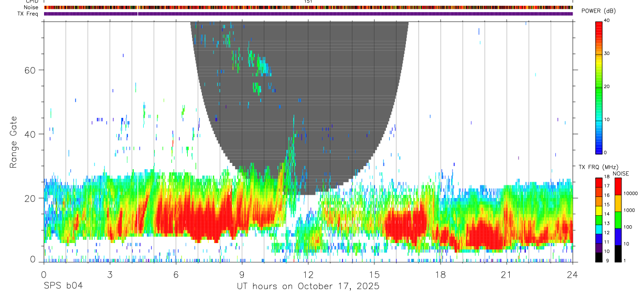The height and width of the screenshot is (297, 644).
Task: Click the NOISE legend title
Action: (x=620, y=173)
